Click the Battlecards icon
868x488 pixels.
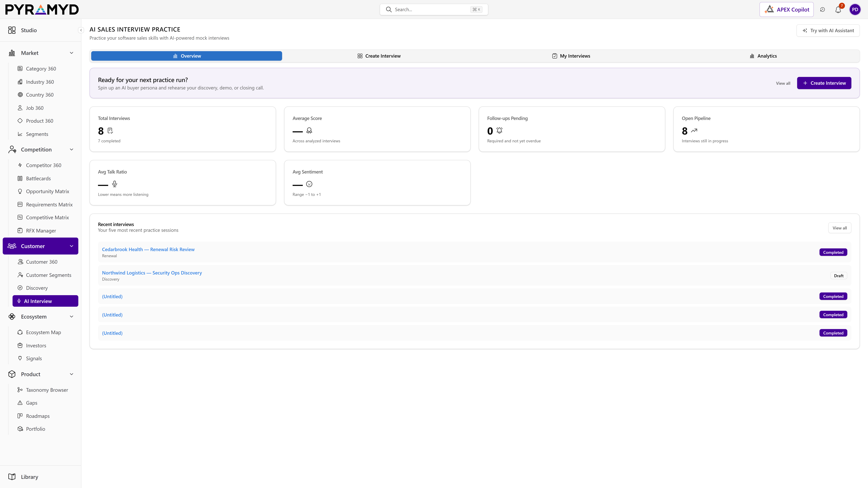click(x=20, y=178)
